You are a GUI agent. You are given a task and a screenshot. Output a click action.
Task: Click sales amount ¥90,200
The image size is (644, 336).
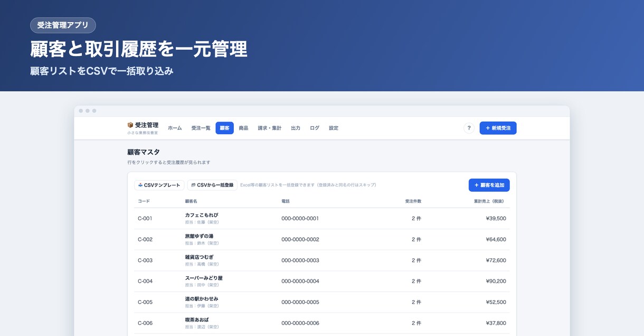[496, 281]
